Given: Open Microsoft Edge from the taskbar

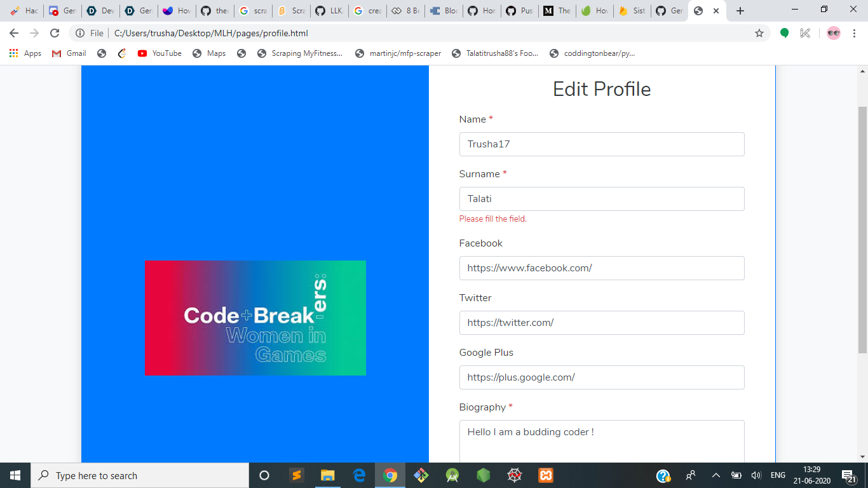Looking at the screenshot, I should [359, 475].
